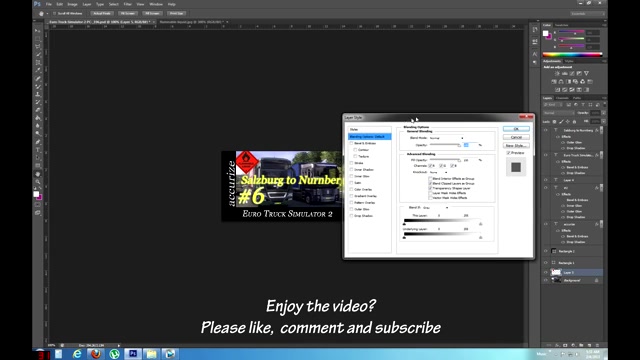The height and width of the screenshot is (360, 640).
Task: Select the Crop tool
Action: click(38, 62)
